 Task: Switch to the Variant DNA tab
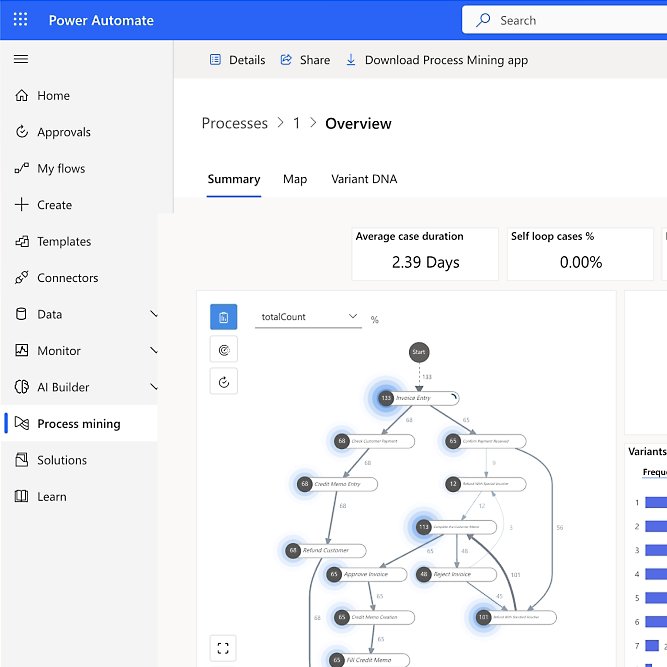(x=364, y=179)
